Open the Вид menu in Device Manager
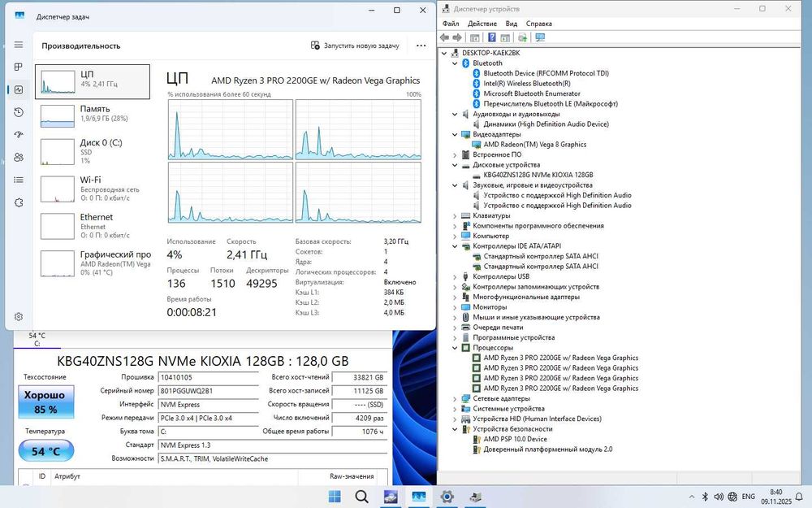Viewport: 812px width, 508px height. click(511, 24)
